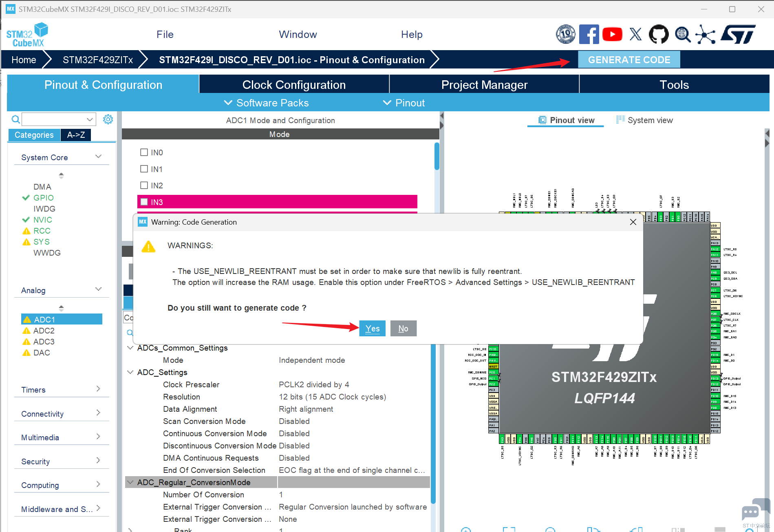Open the Facebook link icon
The width and height of the screenshot is (774, 532).
point(589,35)
